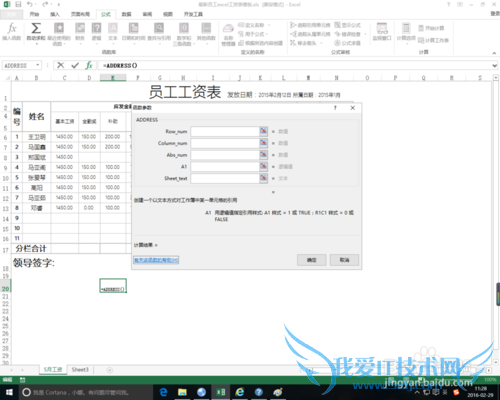The width and height of the screenshot is (500, 400).
Task: Click collapse-dialog icon next to Sheet_text
Action: [x=263, y=178]
